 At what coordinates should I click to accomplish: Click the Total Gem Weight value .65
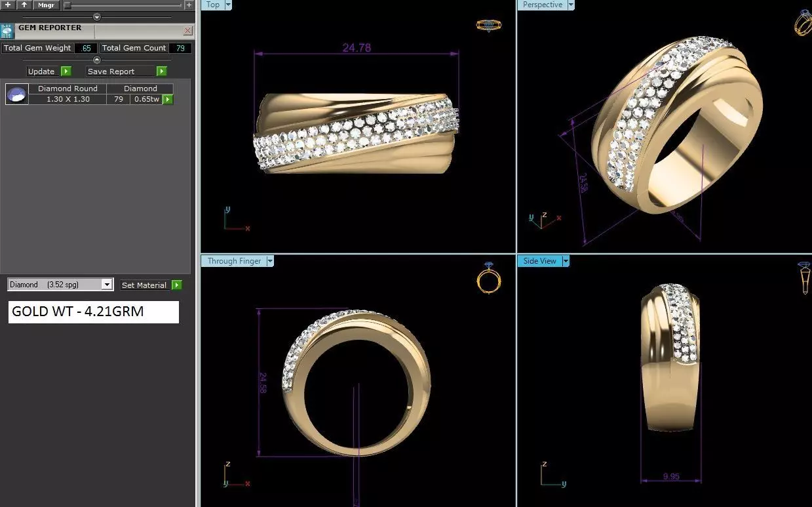[86, 48]
